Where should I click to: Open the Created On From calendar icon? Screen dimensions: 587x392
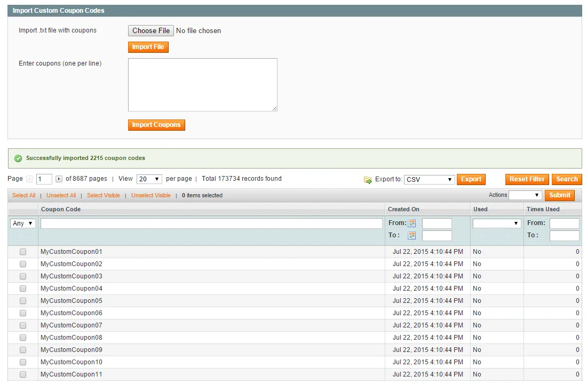412,223
